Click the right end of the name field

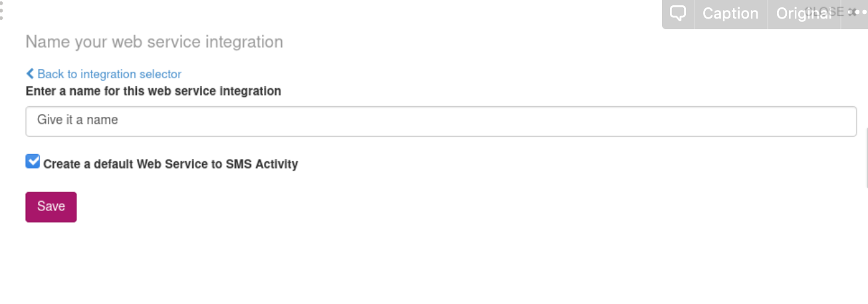(x=837, y=121)
